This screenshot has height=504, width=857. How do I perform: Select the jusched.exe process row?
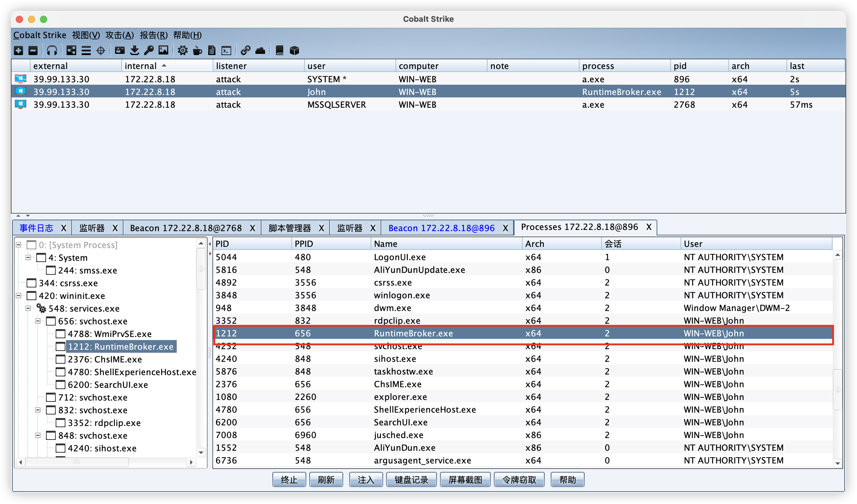[523, 435]
